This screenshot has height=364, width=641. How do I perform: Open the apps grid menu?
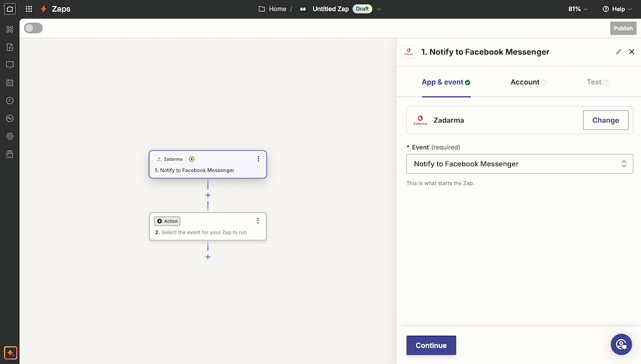[29, 9]
